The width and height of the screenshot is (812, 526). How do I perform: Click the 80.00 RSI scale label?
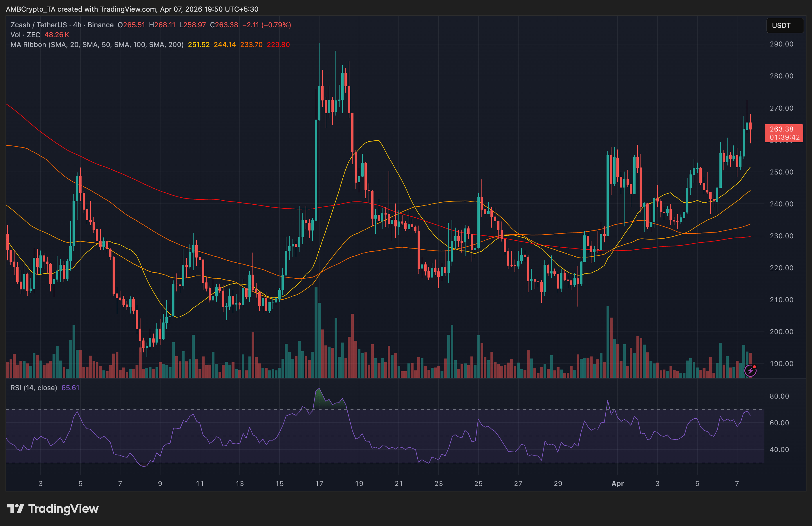(779, 396)
